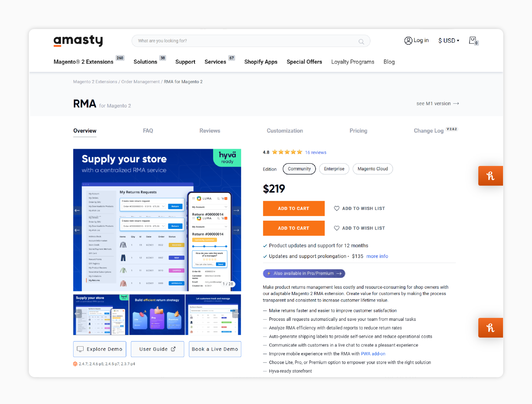The width and height of the screenshot is (532, 404).
Task: Click the heart icon to add to wish list
Action: tap(336, 208)
